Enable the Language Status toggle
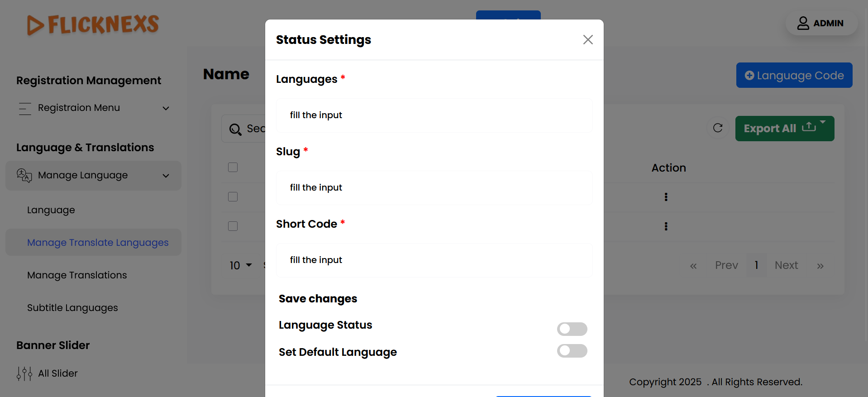The width and height of the screenshot is (868, 397). [x=572, y=329]
